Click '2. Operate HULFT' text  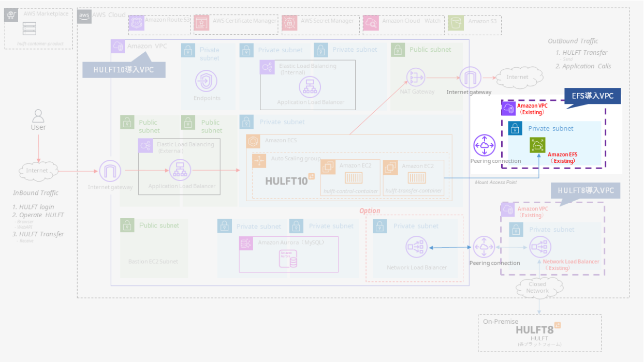[x=38, y=215]
